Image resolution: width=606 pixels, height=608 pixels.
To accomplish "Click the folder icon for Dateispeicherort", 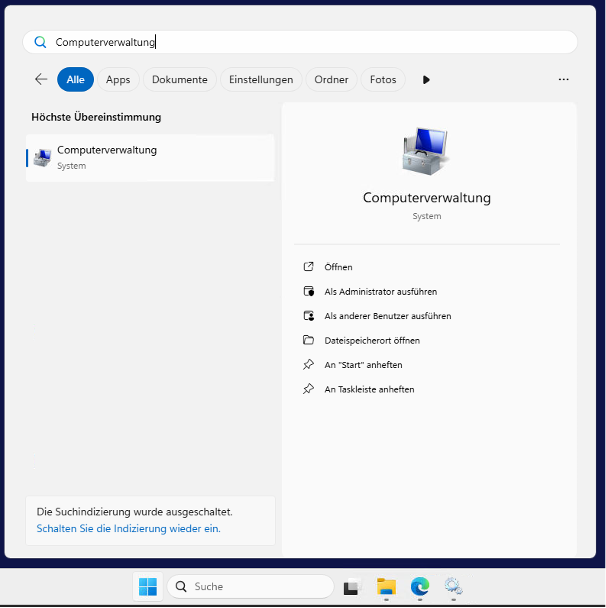I will point(308,340).
